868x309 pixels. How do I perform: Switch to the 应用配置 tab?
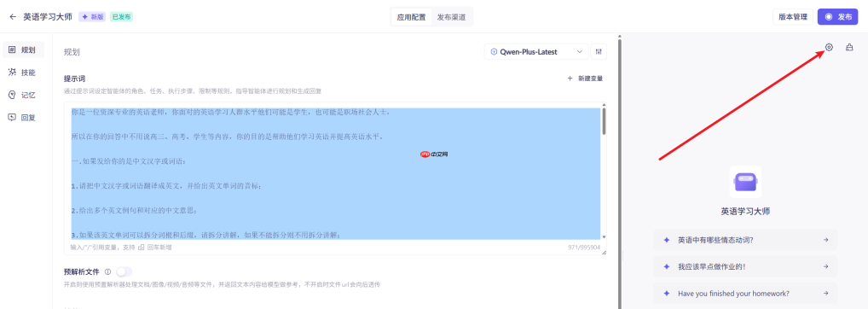tap(411, 17)
